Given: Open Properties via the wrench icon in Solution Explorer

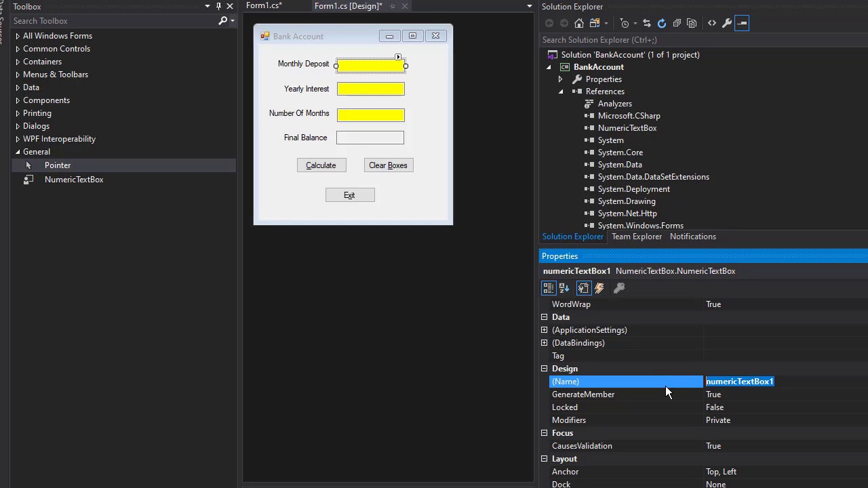Looking at the screenshot, I should pyautogui.click(x=727, y=23).
